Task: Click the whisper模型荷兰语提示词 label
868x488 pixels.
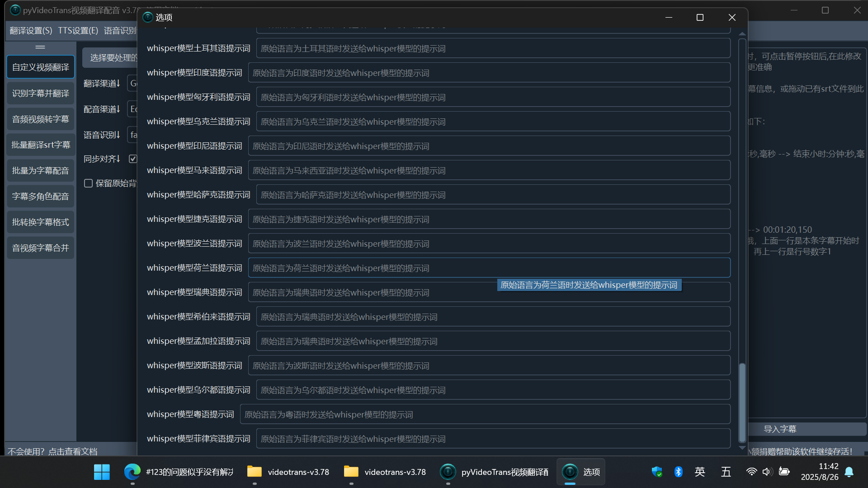Action: click(x=194, y=268)
